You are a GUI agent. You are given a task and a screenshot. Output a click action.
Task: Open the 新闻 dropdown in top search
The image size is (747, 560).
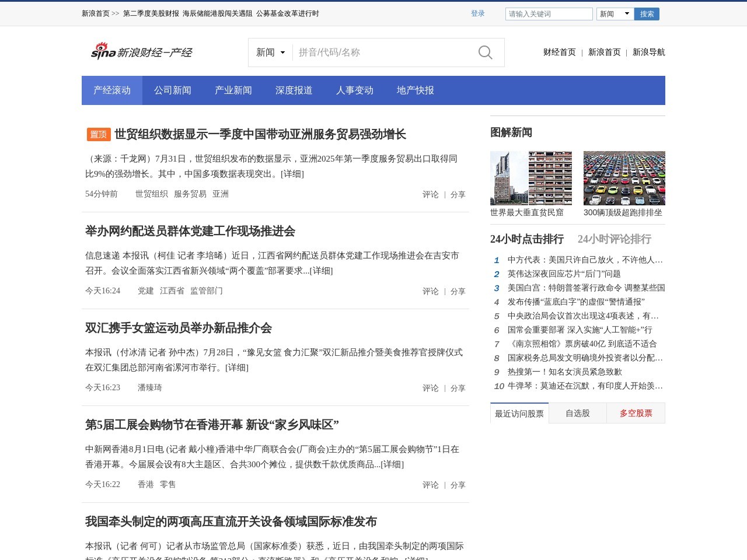(615, 14)
